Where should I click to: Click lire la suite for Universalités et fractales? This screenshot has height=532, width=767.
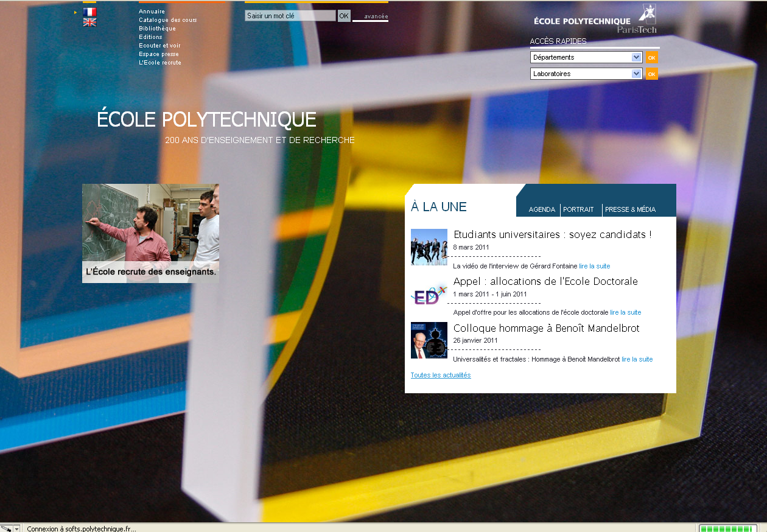637,359
